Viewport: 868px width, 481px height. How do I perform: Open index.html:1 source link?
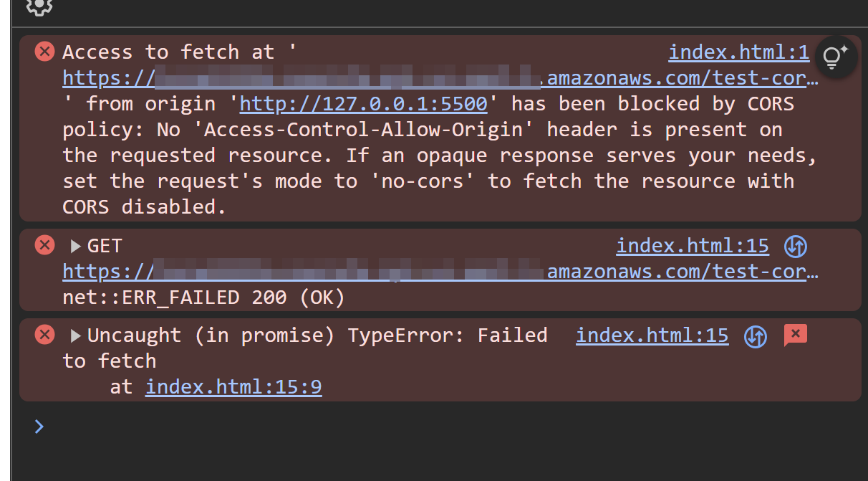(x=738, y=52)
